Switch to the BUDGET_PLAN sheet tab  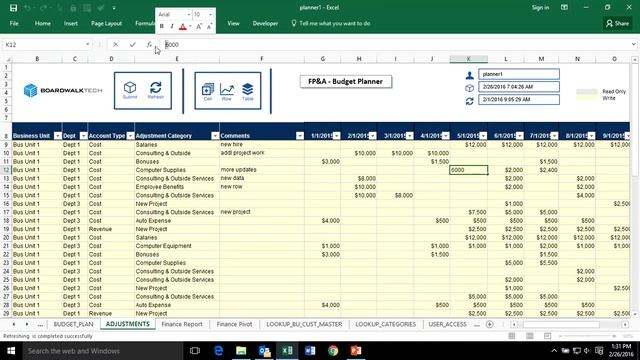point(73,324)
